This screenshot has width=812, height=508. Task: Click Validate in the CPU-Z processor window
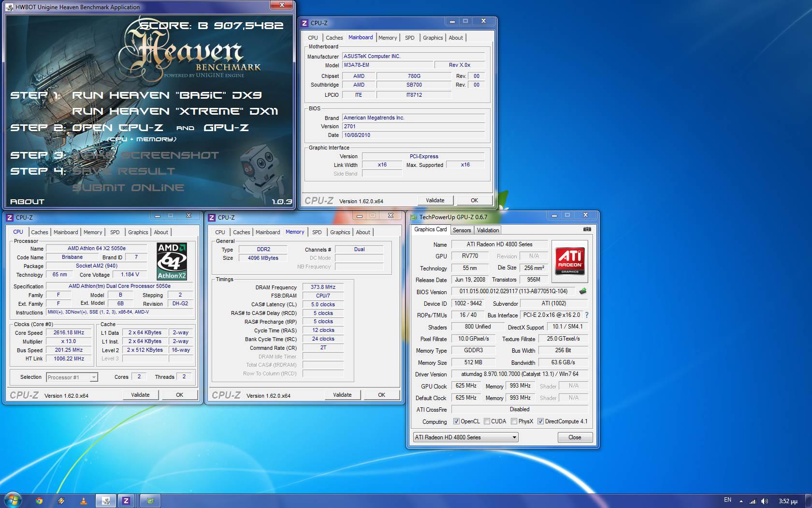(140, 395)
